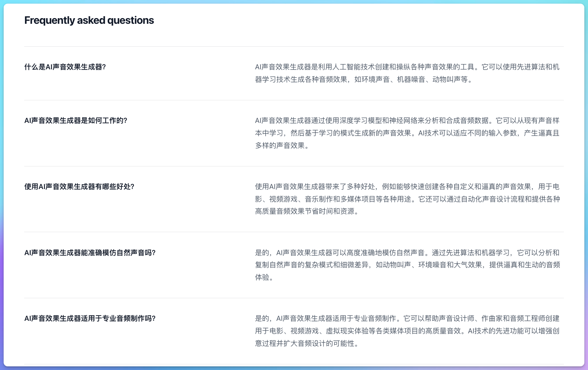This screenshot has height=370, width=588.
Task: Click the first FAQ question text
Action: [66, 67]
